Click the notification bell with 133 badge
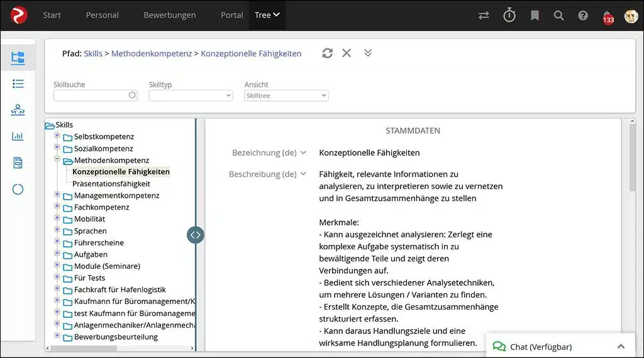Screen dimensions: 644x358 [608, 17]
